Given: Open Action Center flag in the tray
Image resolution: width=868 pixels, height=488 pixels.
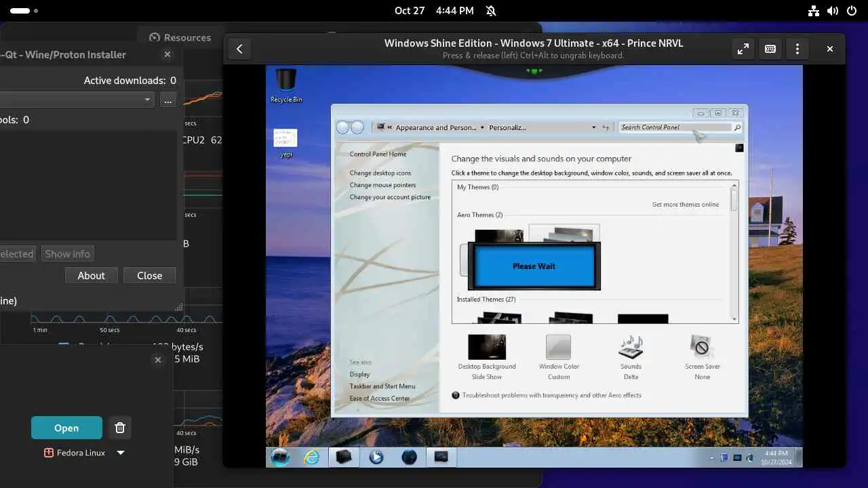Looking at the screenshot, I should click(724, 458).
